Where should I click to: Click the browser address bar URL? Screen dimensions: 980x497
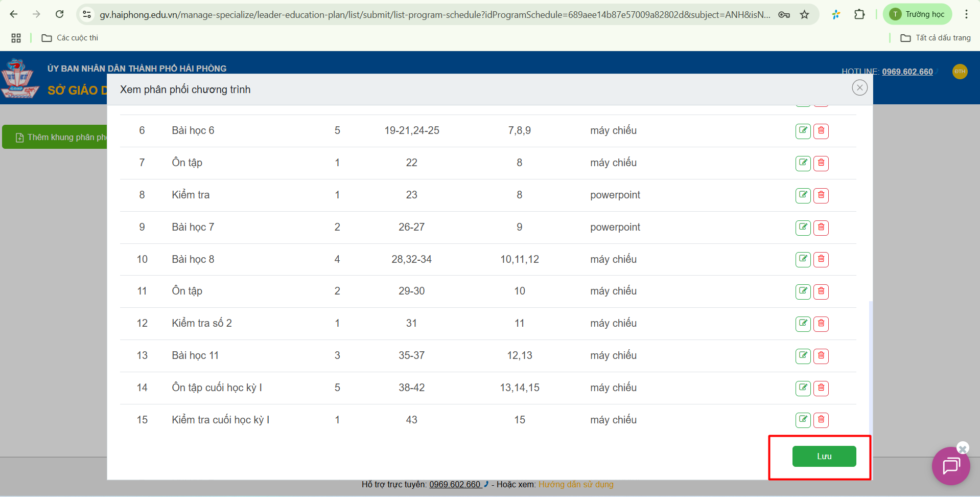[434, 14]
